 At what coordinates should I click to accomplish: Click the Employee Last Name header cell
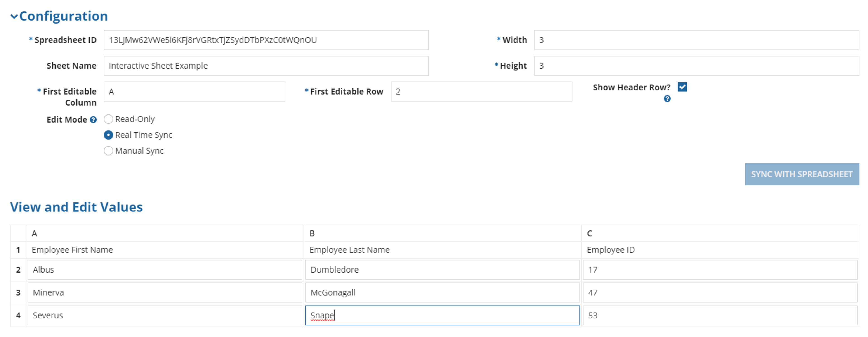[442, 250]
